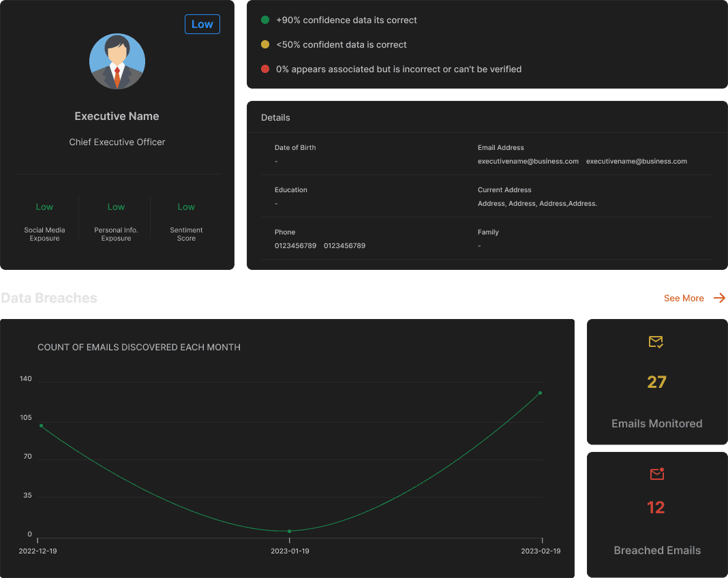The height and width of the screenshot is (578, 728).
Task: Select the red 0% confidence dot
Action: 265,69
